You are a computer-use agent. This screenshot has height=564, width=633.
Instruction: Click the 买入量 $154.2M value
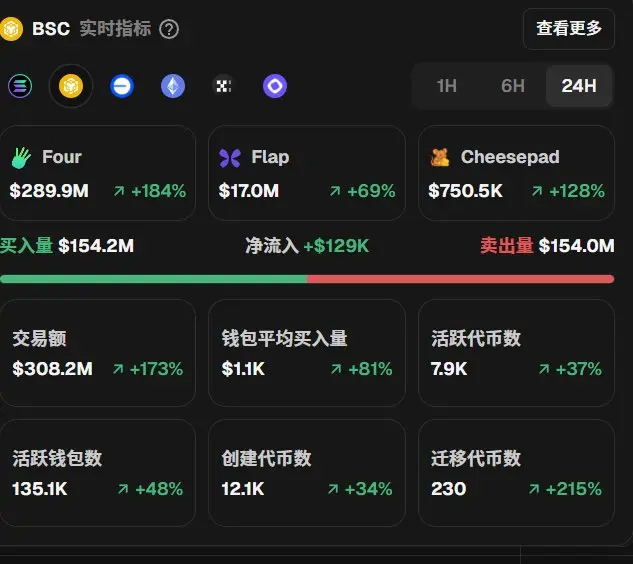click(96, 246)
